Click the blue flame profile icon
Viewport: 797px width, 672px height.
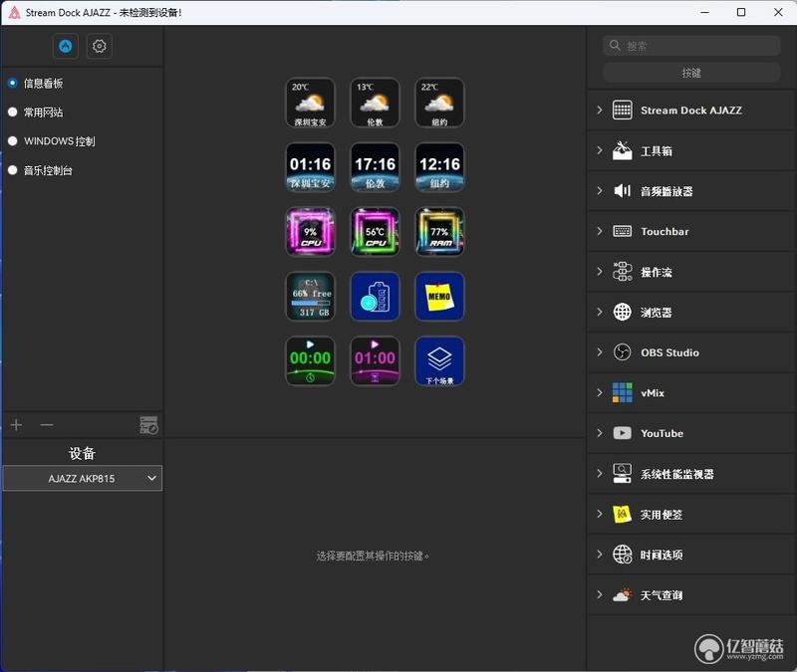coord(66,46)
